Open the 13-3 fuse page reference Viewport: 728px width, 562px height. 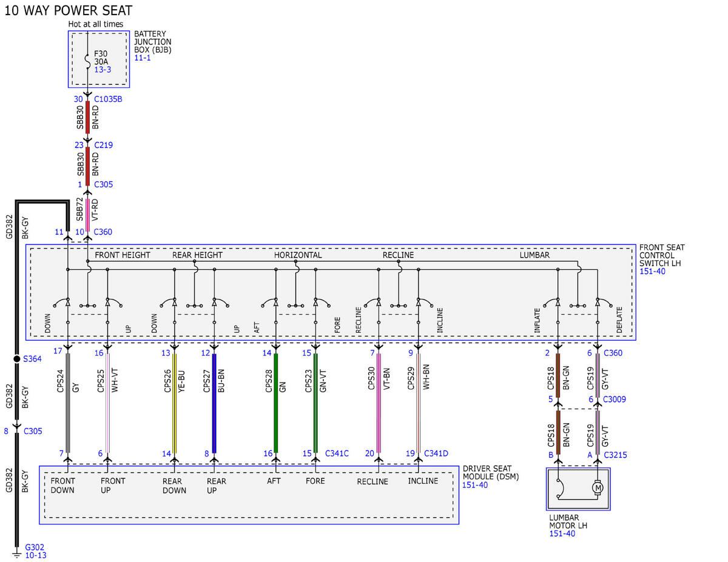103,70
